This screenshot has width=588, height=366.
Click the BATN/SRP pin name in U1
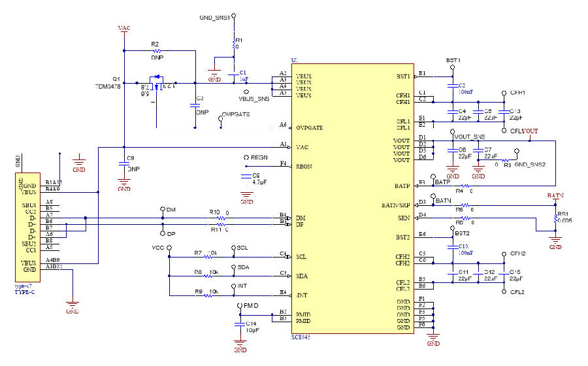(x=396, y=205)
